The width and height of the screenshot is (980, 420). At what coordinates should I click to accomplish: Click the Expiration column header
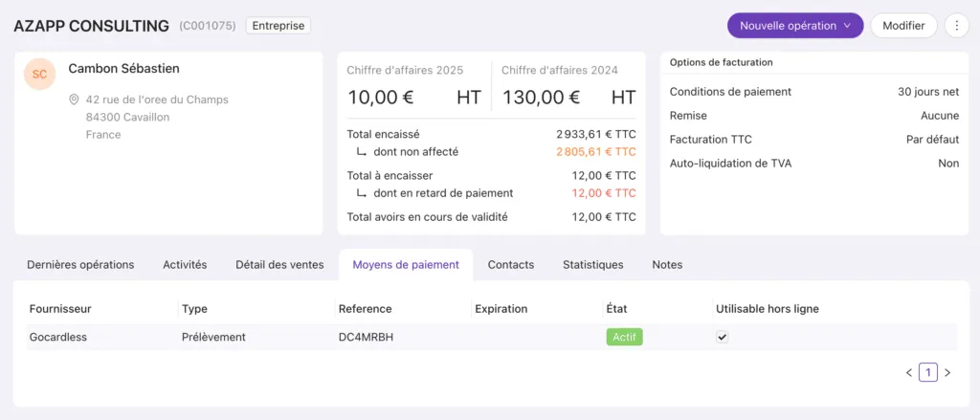click(501, 309)
